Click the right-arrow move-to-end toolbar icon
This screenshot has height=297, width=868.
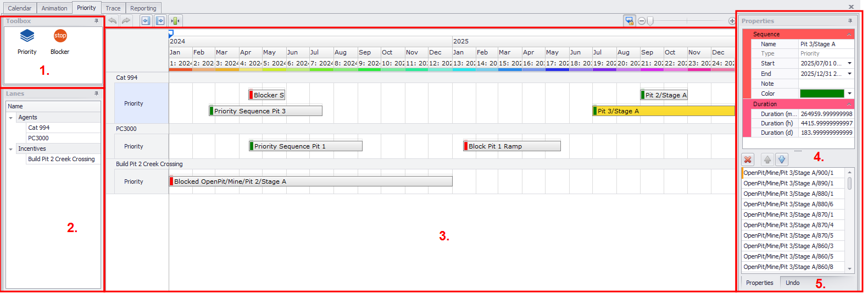coord(160,21)
